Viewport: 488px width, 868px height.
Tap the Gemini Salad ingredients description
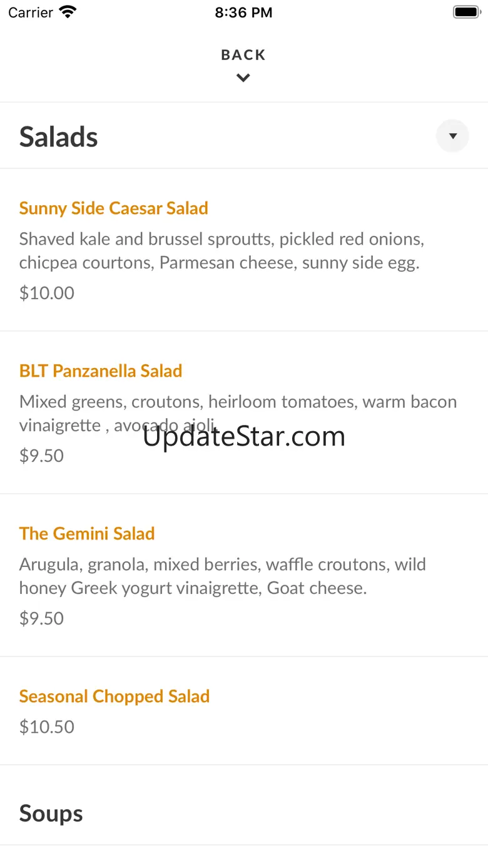(222, 576)
